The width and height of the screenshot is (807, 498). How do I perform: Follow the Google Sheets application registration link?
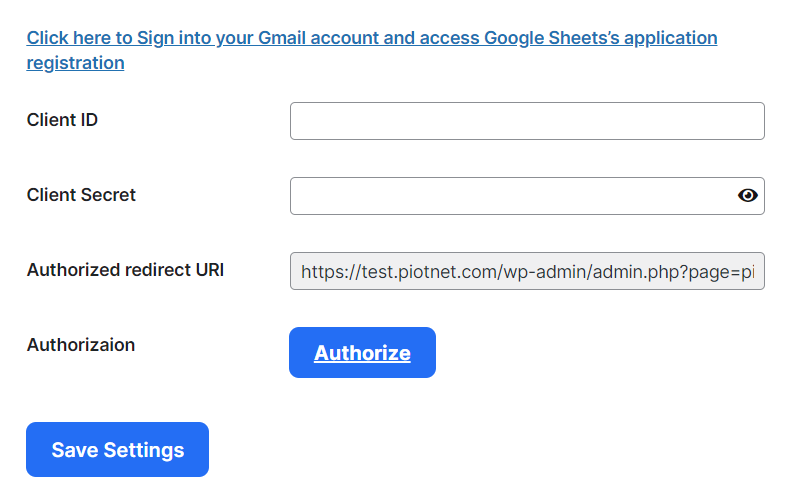click(x=372, y=50)
